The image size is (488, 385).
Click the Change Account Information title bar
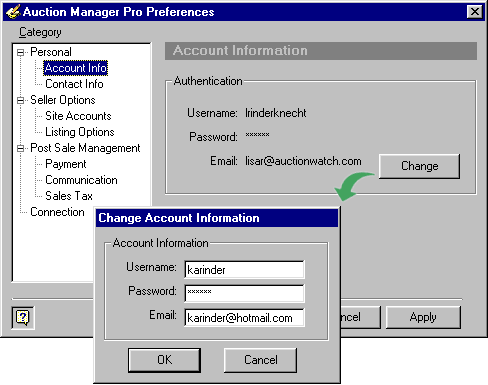pyautogui.click(x=217, y=218)
